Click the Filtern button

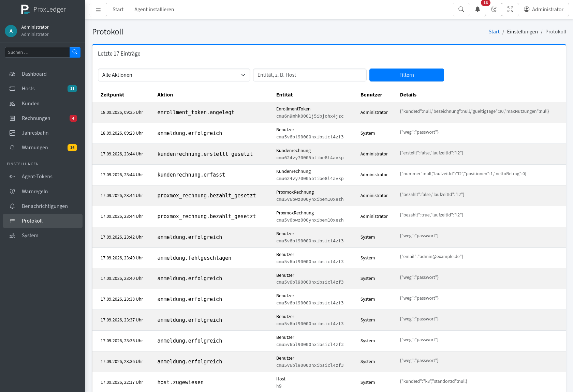coord(407,75)
